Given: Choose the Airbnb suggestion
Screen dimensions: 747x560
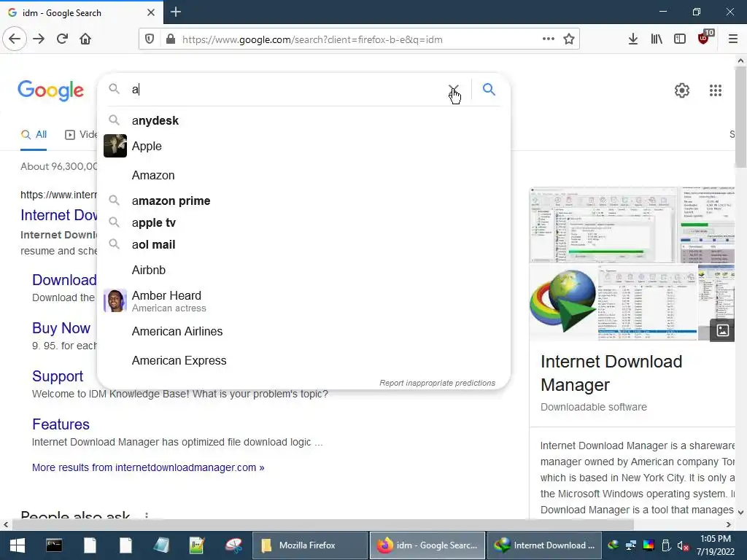Looking at the screenshot, I should (303, 270).
